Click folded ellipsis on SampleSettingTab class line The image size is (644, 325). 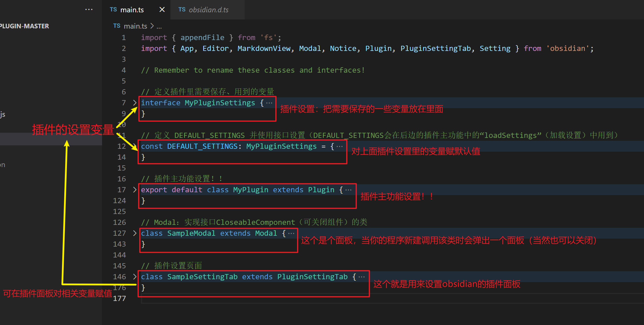coord(362,277)
